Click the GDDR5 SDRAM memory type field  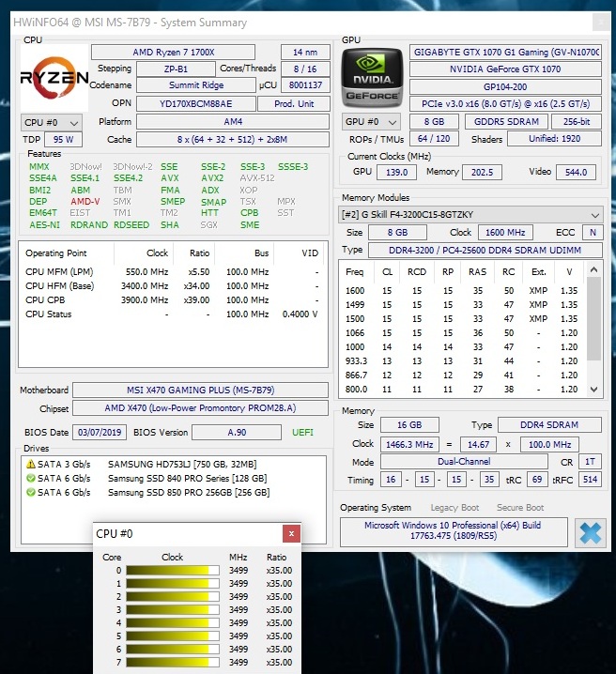click(x=506, y=122)
